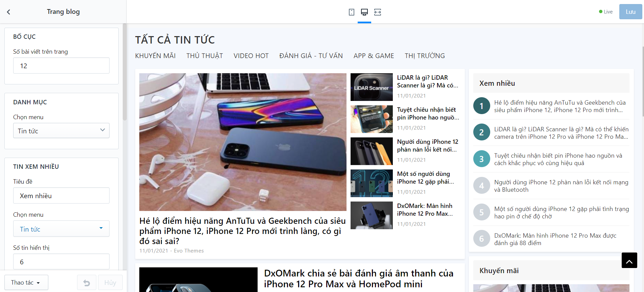Open the Khuyến mãi category tab
Screen dimensions: 644x292
(x=156, y=56)
